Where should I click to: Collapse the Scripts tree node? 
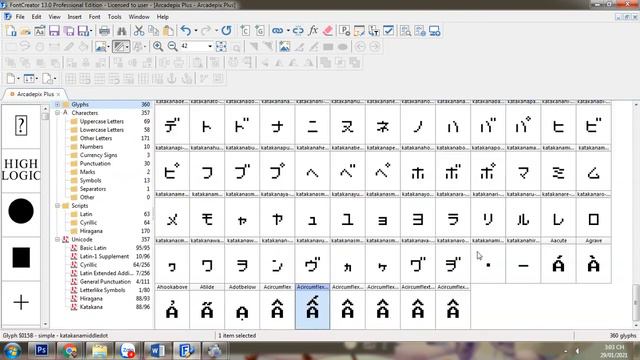tap(57, 206)
